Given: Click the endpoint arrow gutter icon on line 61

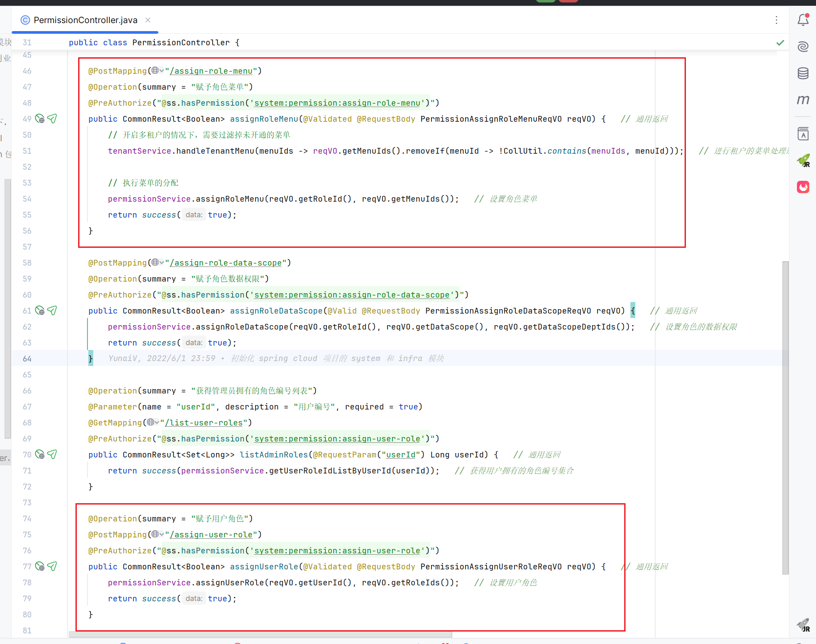Looking at the screenshot, I should click(52, 310).
